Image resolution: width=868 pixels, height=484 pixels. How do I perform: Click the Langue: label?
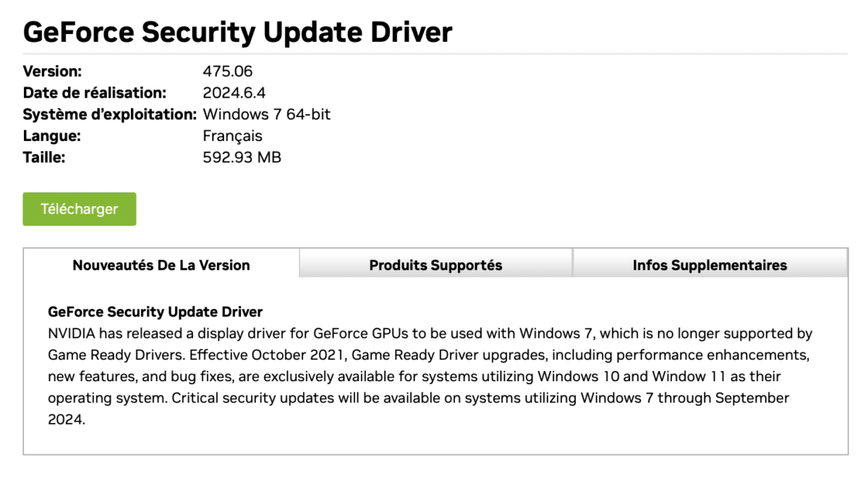tap(52, 136)
